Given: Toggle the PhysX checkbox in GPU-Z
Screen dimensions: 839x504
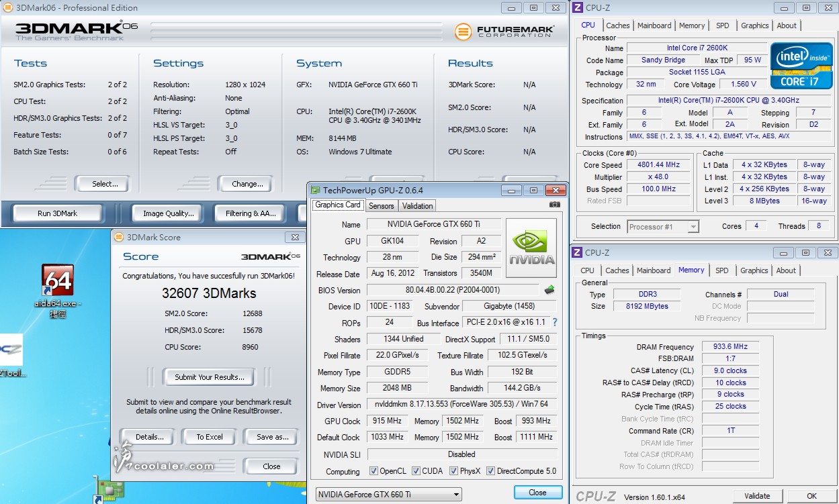Looking at the screenshot, I should [x=453, y=471].
